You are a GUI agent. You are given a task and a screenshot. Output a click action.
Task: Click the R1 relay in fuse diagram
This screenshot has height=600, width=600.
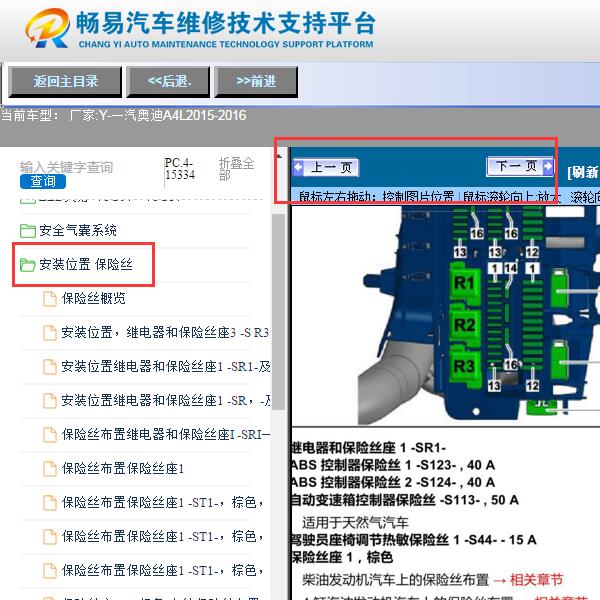[x=464, y=283]
